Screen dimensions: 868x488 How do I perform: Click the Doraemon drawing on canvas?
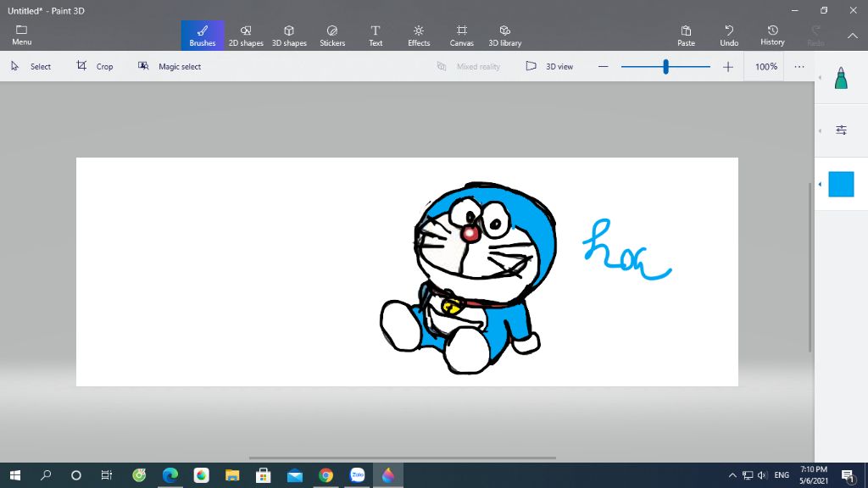(468, 278)
